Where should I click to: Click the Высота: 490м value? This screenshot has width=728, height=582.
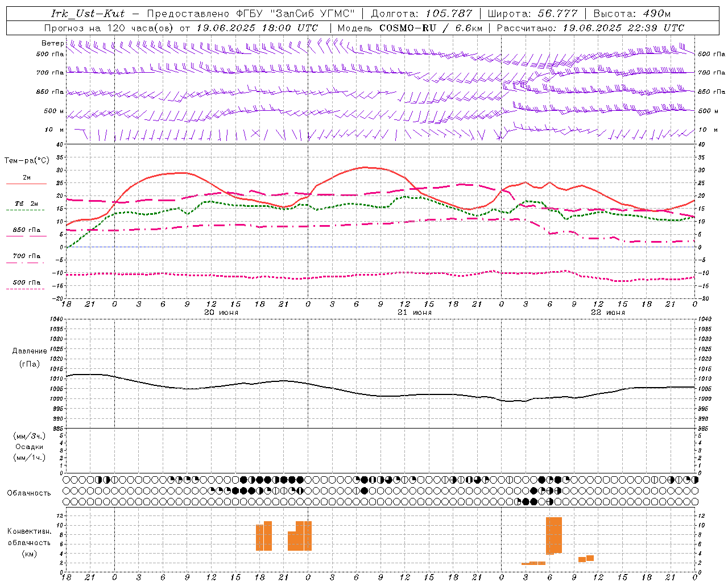pos(632,14)
